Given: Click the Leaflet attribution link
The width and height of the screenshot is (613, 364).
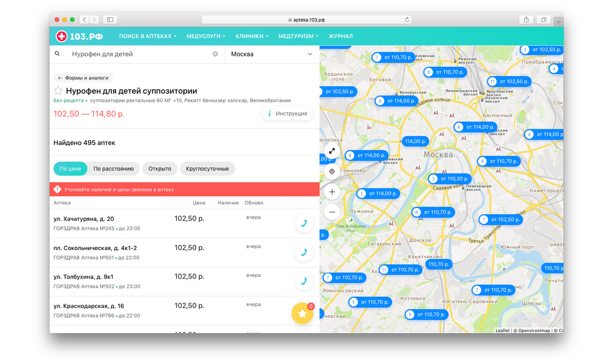Looking at the screenshot, I should tap(502, 331).
